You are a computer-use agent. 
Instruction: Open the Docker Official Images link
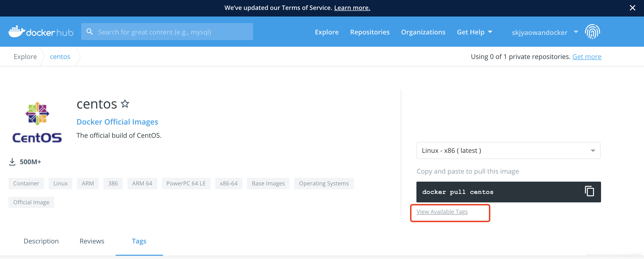tap(117, 122)
